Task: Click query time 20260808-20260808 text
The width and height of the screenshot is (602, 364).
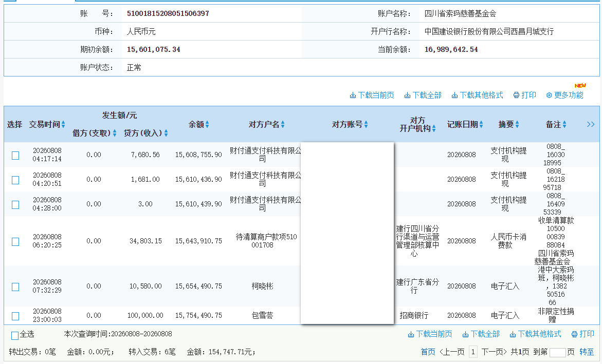Action: pos(142,334)
